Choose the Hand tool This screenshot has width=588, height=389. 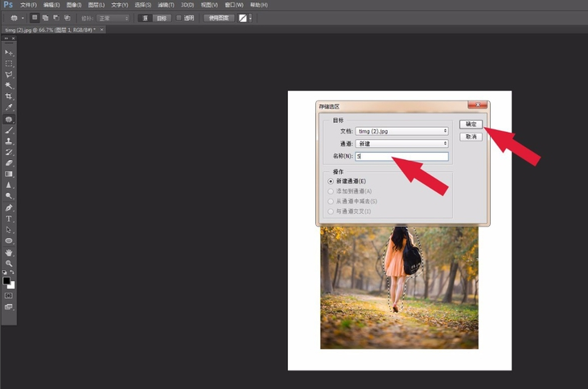pyautogui.click(x=9, y=252)
